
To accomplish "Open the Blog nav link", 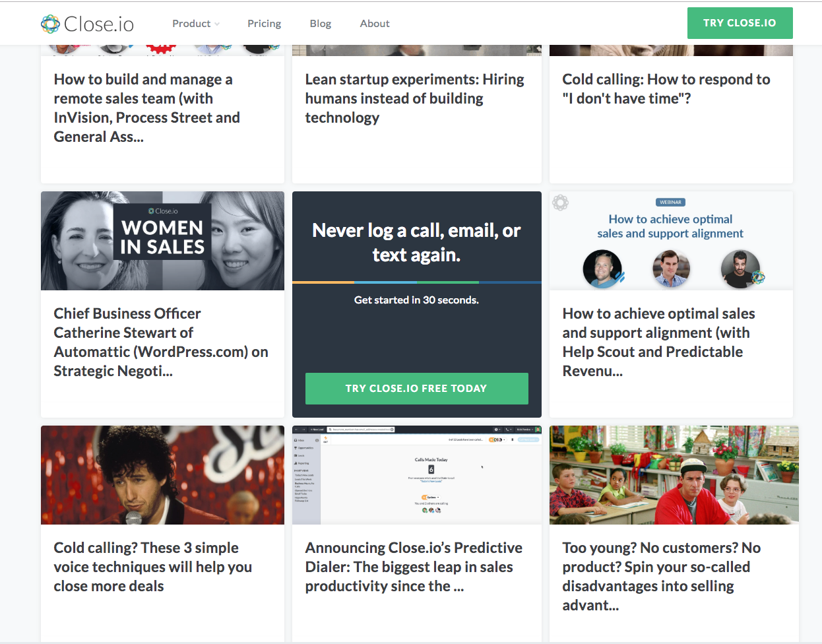I will (321, 24).
